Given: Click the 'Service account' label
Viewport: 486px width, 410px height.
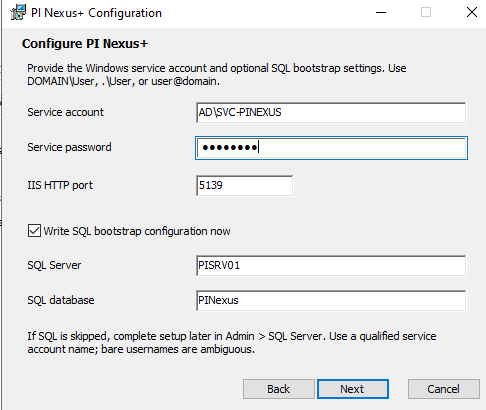Looking at the screenshot, I should click(x=66, y=112).
